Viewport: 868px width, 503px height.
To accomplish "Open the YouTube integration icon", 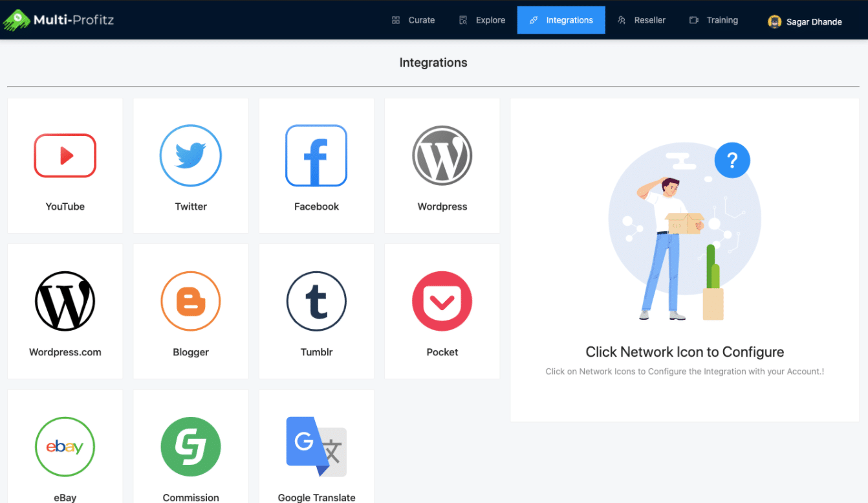I will (x=65, y=155).
